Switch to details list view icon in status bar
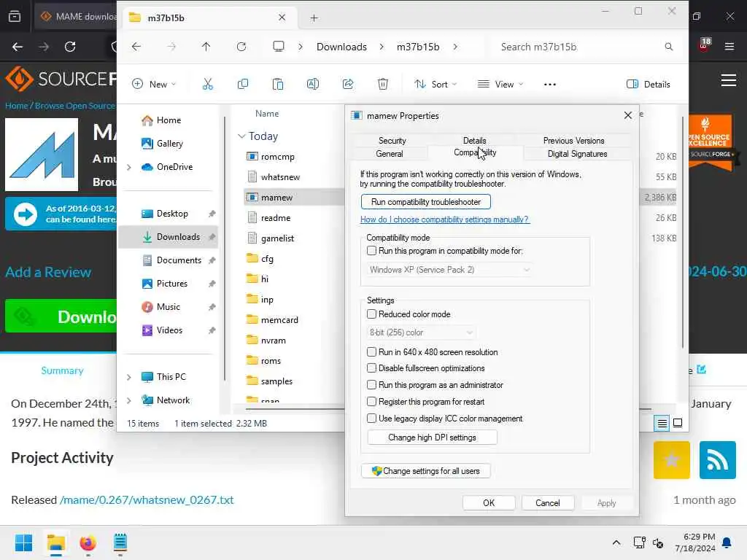The width and height of the screenshot is (747, 560). click(x=662, y=423)
